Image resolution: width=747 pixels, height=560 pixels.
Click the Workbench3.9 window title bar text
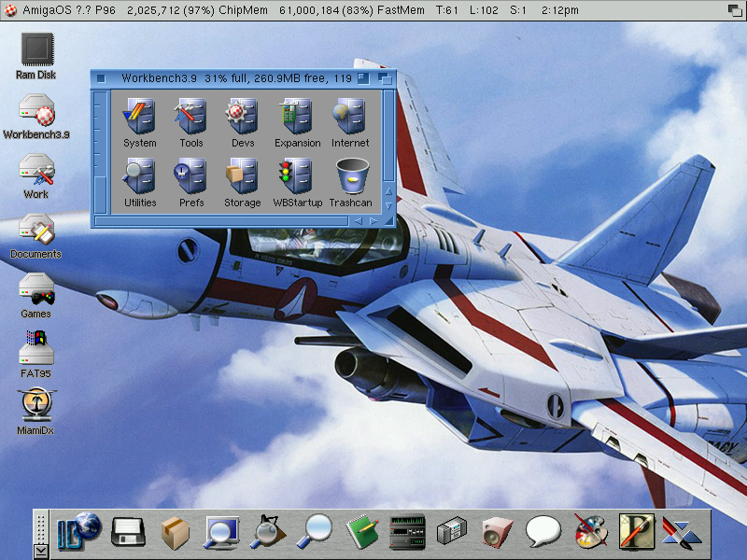pos(236,78)
